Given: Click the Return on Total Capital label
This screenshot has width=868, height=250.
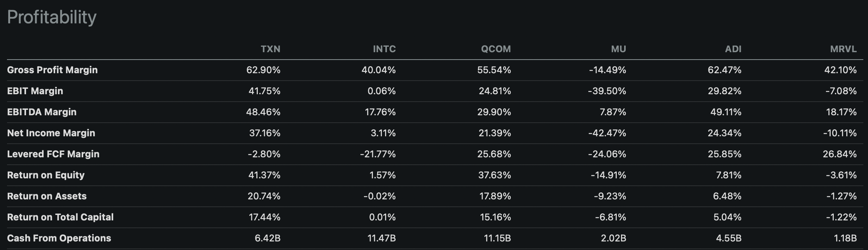Looking at the screenshot, I should tap(60, 217).
